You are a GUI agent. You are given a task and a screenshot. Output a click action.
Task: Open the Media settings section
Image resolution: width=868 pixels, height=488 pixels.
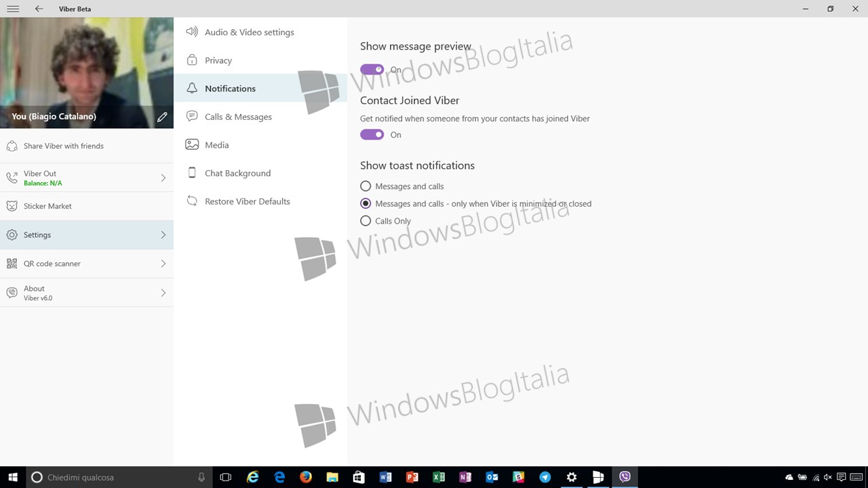[260, 144]
